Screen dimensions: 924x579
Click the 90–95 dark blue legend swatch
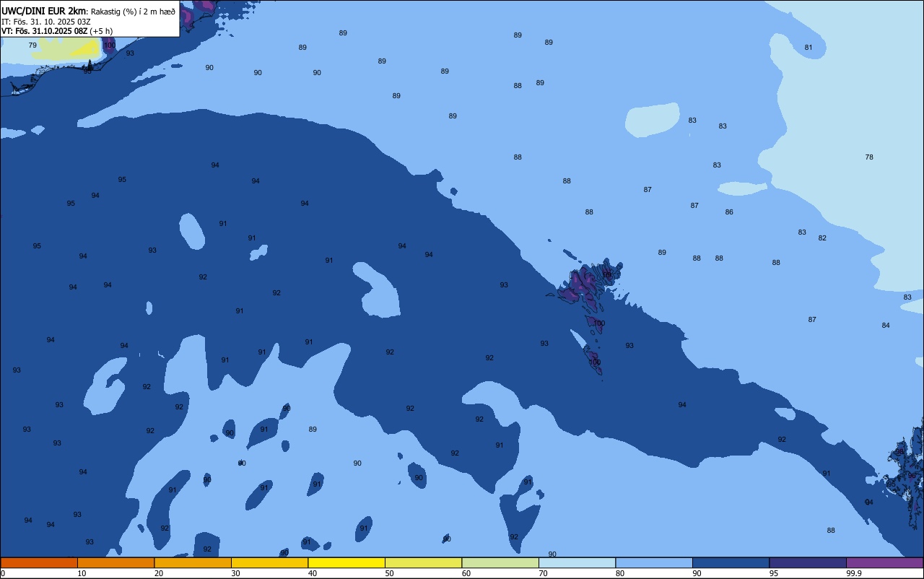point(731,562)
